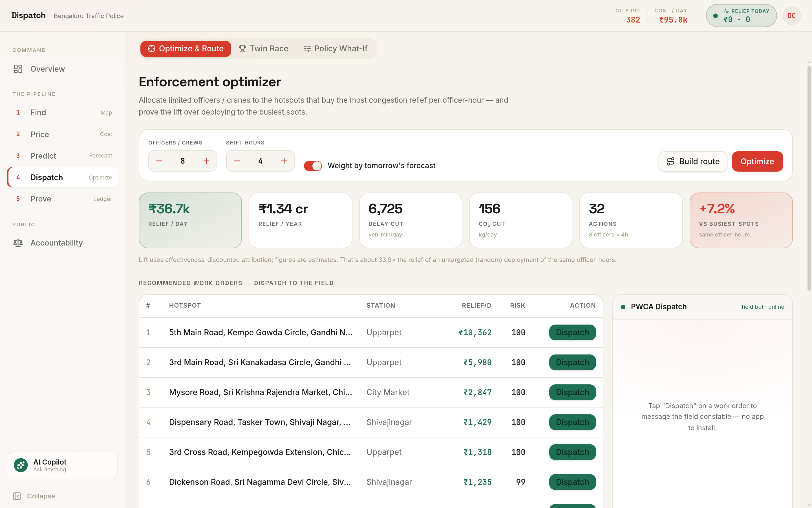Click the City PPI 382 value

pos(633,20)
